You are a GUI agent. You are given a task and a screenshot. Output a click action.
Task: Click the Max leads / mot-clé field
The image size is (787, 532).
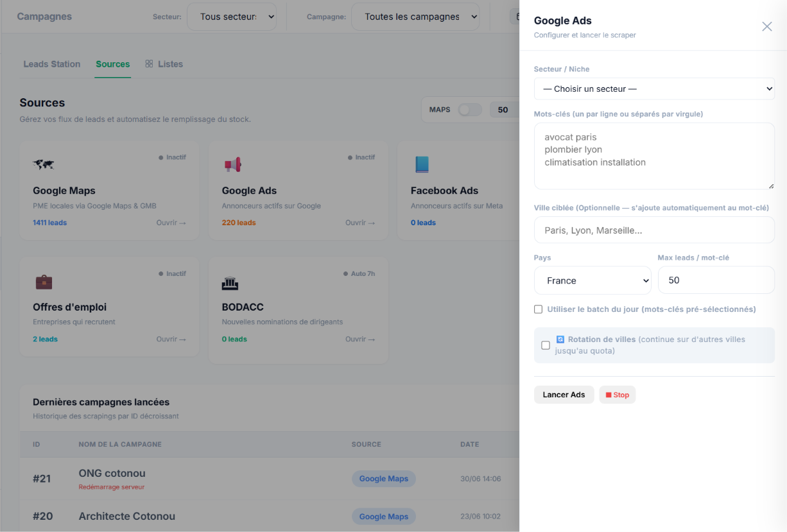point(716,280)
